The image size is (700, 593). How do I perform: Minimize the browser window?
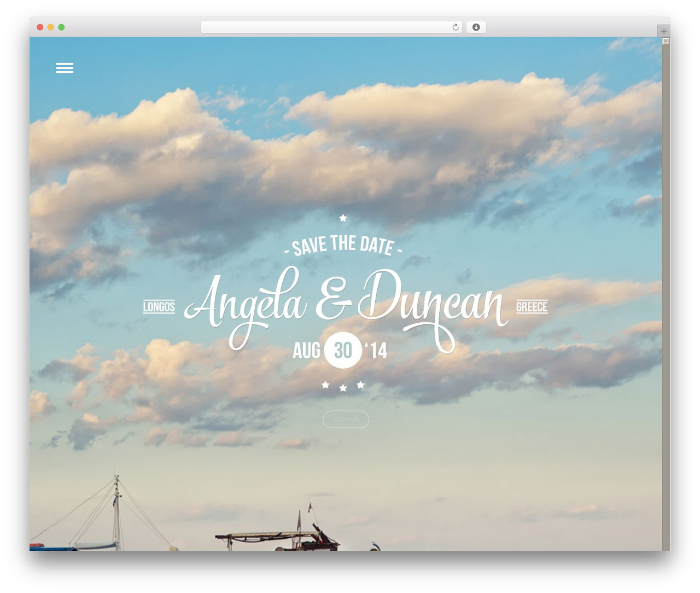(x=50, y=27)
